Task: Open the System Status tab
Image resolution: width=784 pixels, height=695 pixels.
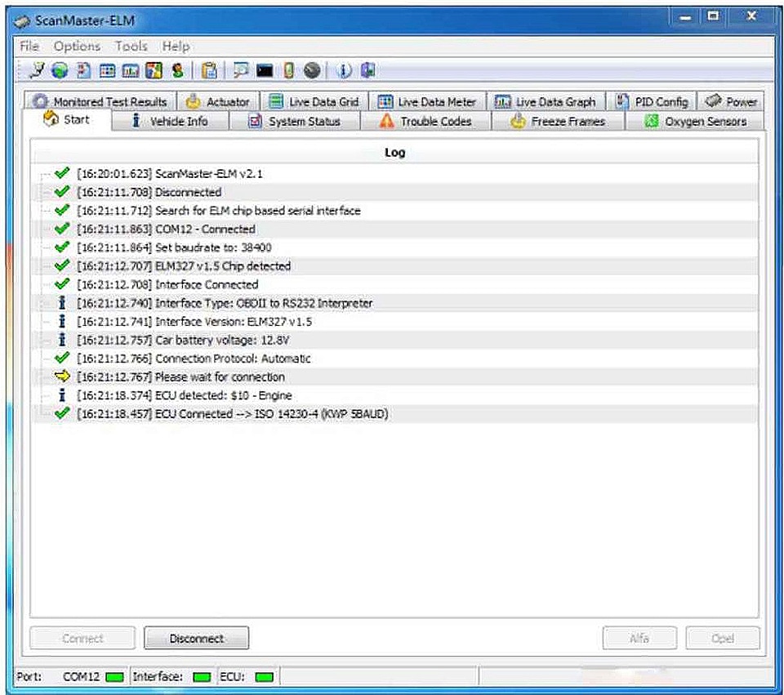Action: point(295,121)
